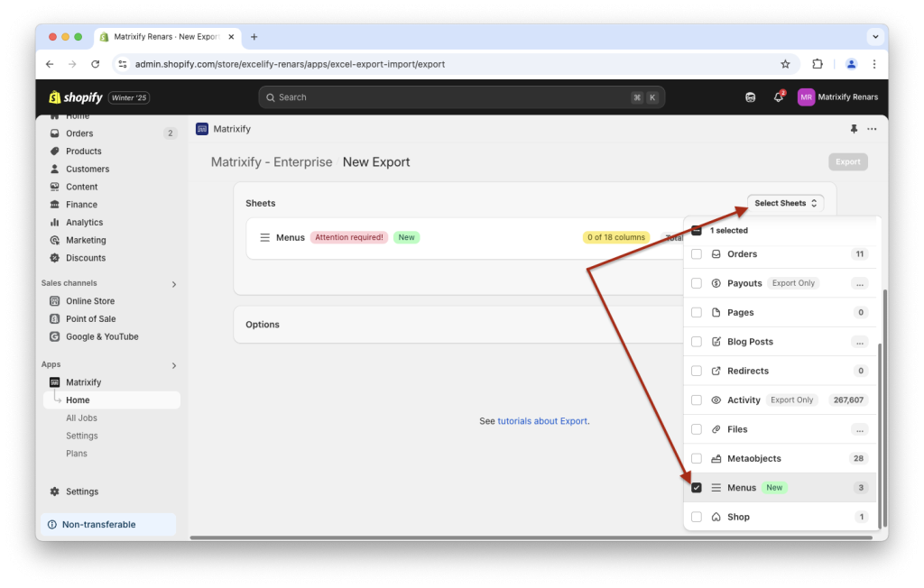Image resolution: width=924 pixels, height=588 pixels.
Task: Expand the Sales channels section
Action: pyautogui.click(x=173, y=282)
